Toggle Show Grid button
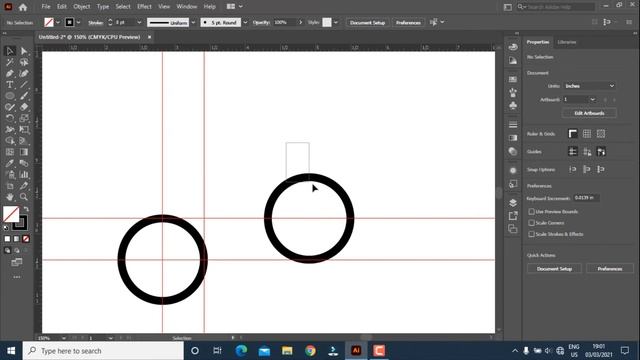 [587, 133]
